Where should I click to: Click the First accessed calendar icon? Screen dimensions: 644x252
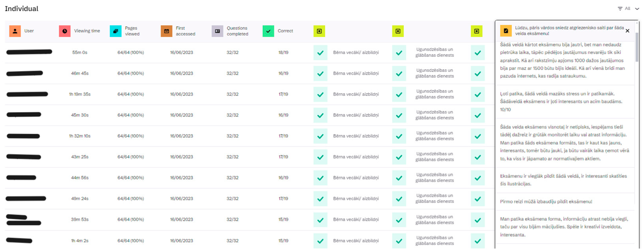point(167,31)
